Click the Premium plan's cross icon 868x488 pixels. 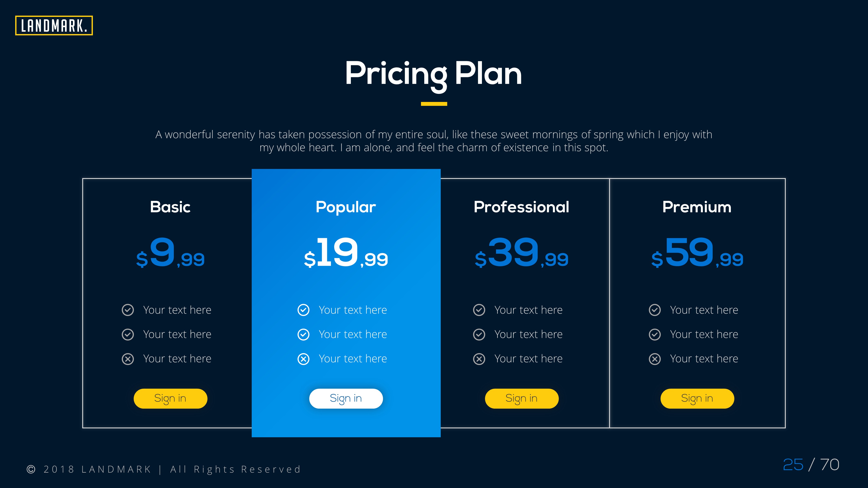tap(654, 359)
